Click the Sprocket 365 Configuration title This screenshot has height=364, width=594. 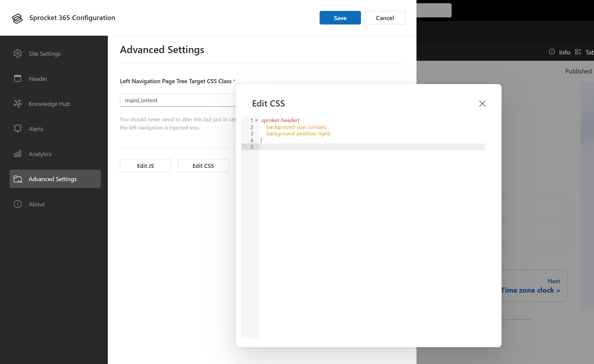[72, 18]
